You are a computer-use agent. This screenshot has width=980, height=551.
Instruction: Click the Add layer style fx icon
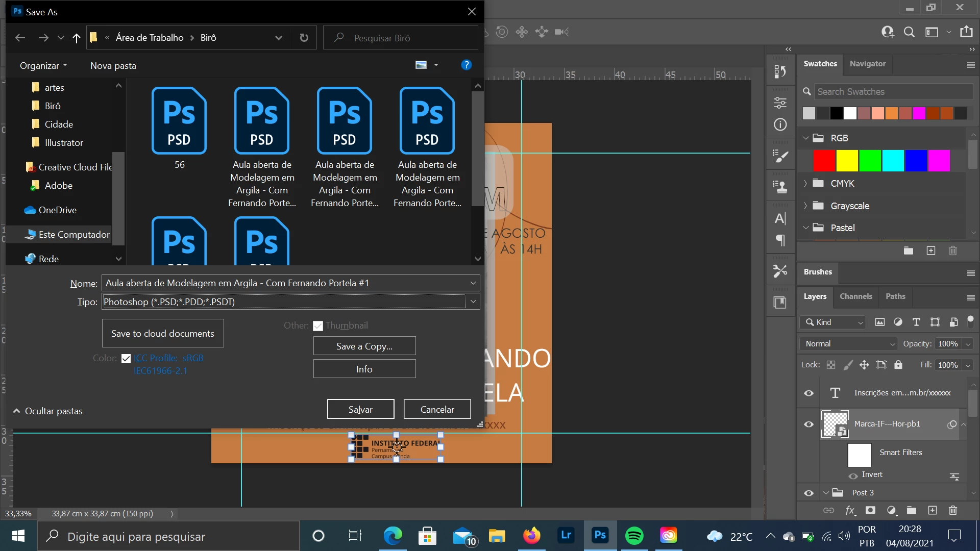850,510
